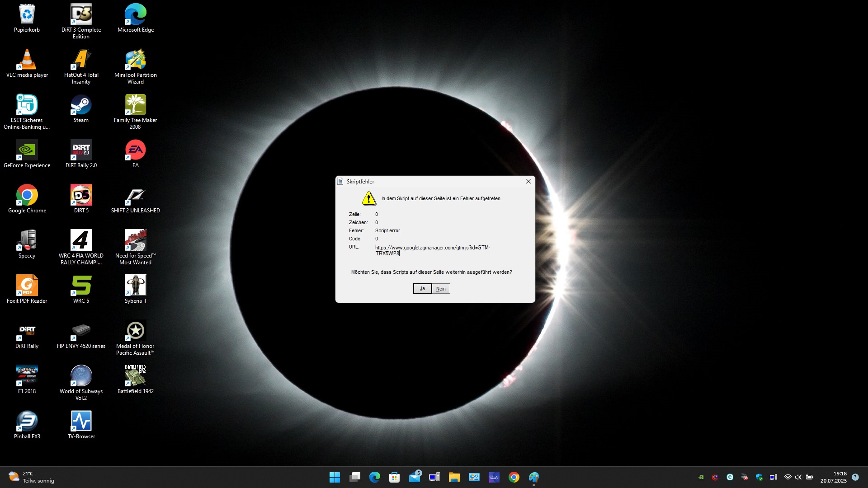Click the Ja button in Skriptfehler dialog

pyautogui.click(x=422, y=289)
